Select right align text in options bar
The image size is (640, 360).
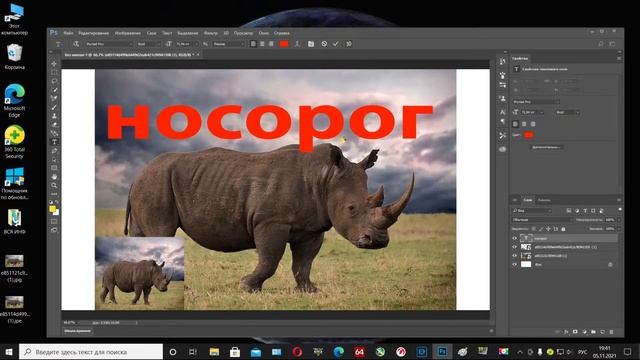271,44
